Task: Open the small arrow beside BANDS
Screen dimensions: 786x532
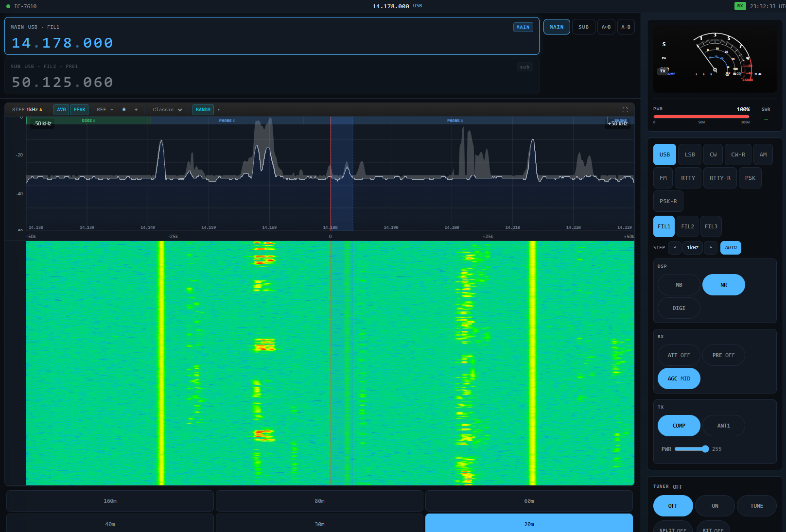Action: (x=219, y=110)
